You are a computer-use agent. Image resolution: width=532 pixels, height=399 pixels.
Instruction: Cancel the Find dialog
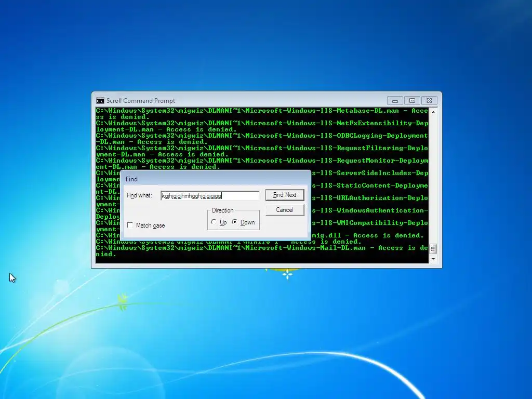tap(285, 210)
